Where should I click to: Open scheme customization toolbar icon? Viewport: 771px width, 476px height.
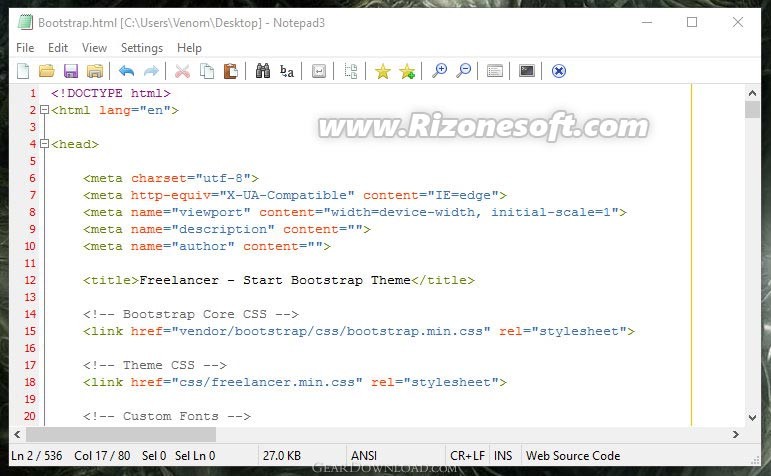click(x=495, y=71)
